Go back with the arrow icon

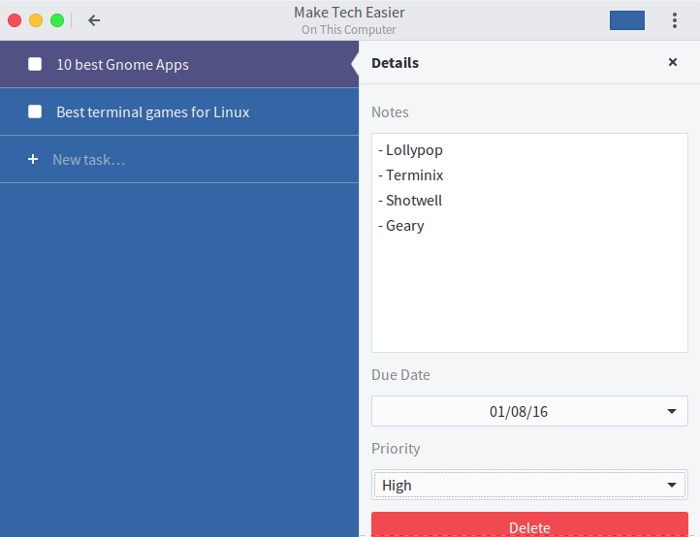tap(94, 21)
